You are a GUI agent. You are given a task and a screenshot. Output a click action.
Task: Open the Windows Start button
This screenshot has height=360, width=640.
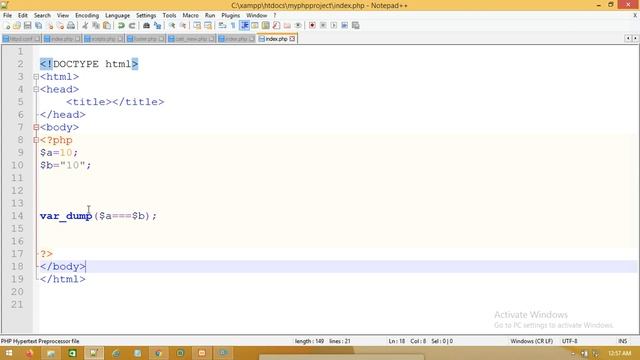9,353
